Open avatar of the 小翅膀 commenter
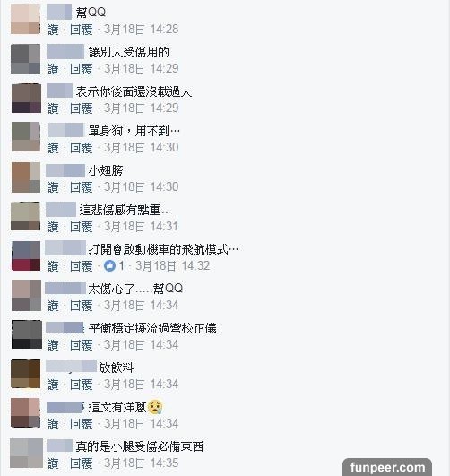The image size is (450, 476). pos(26,177)
